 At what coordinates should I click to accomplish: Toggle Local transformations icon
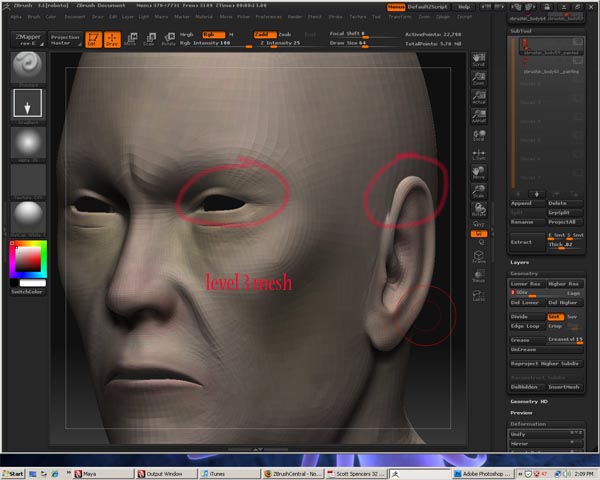479,135
